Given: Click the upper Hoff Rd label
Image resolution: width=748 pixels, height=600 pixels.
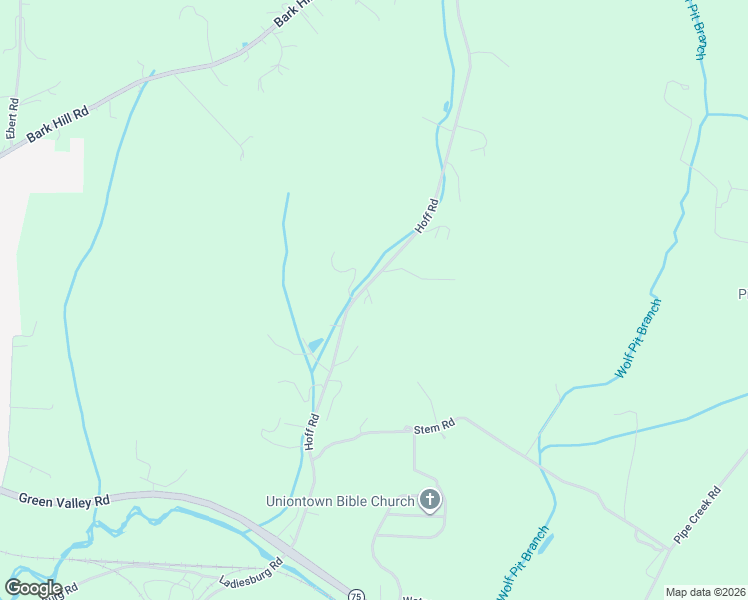Looking at the screenshot, I should point(426,216).
